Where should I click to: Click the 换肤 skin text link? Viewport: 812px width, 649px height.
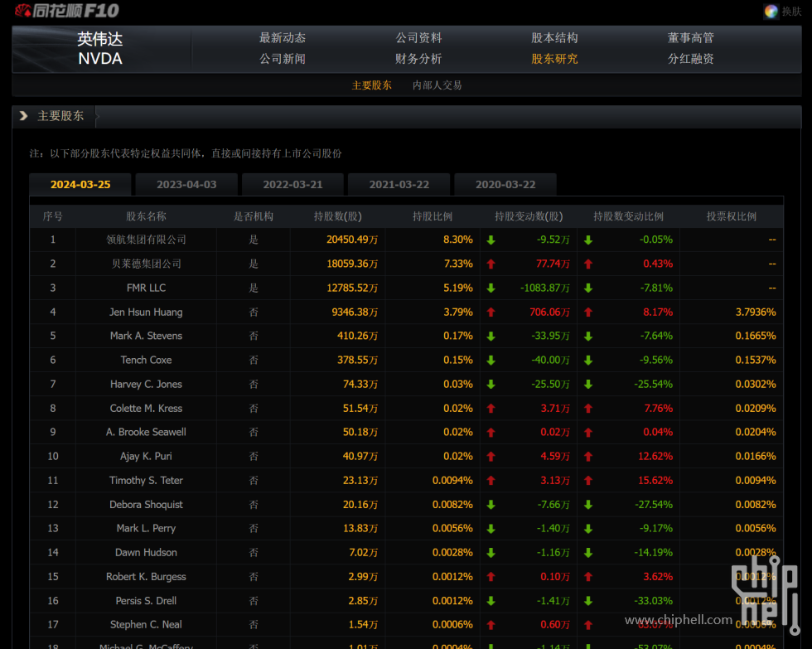[792, 12]
